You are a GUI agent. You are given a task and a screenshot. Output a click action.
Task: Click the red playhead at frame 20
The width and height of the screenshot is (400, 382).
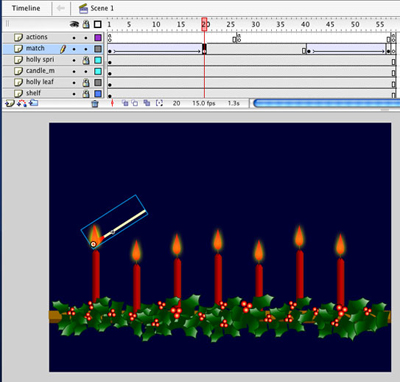tap(204, 24)
